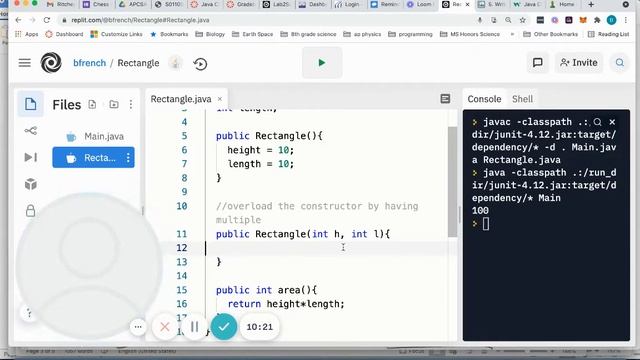The width and height of the screenshot is (640, 360).
Task: Open the Biology bookmarks folder
Action: 210,34
